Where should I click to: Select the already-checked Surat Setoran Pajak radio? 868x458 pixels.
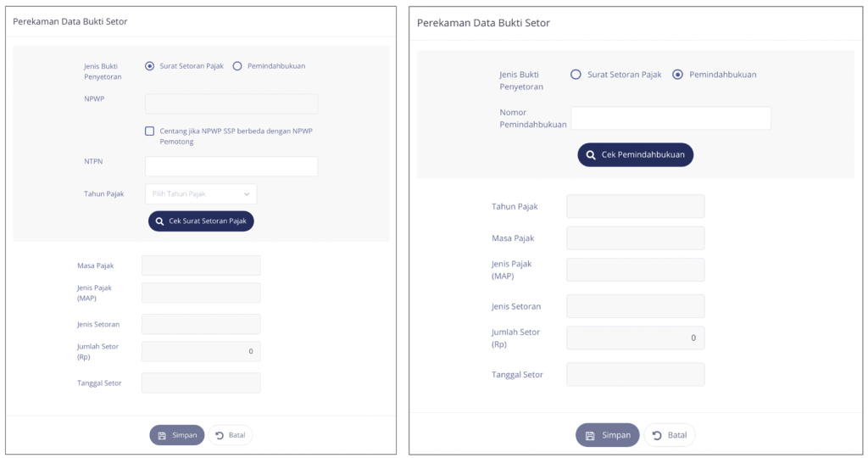pos(150,66)
